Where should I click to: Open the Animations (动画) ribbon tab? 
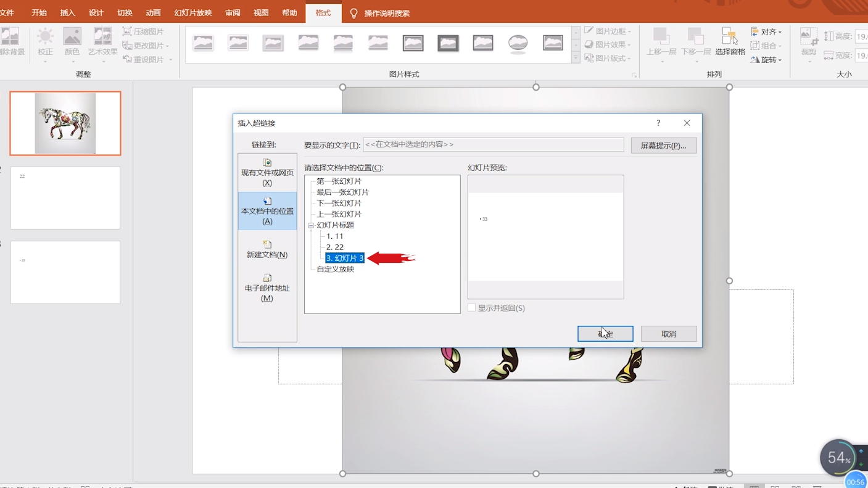click(153, 13)
